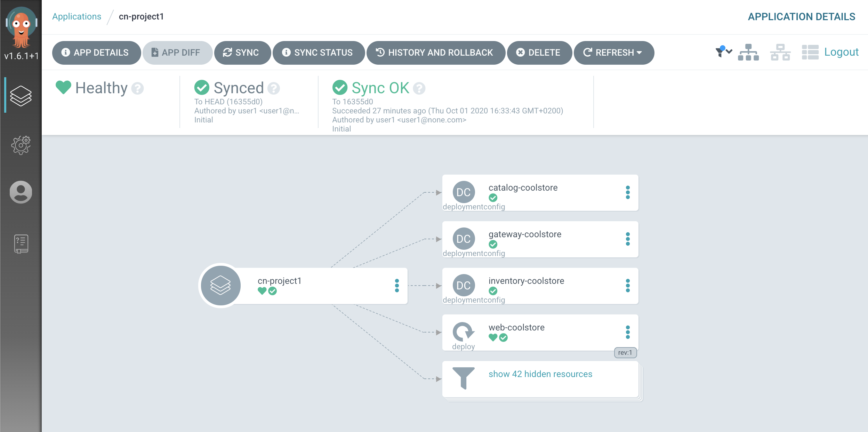The image size is (868, 432).
Task: Select the inventory-coolstore node label
Action: (x=526, y=281)
